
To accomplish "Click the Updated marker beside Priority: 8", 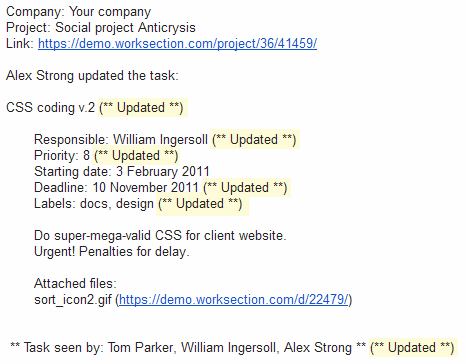I will pyautogui.click(x=136, y=156).
